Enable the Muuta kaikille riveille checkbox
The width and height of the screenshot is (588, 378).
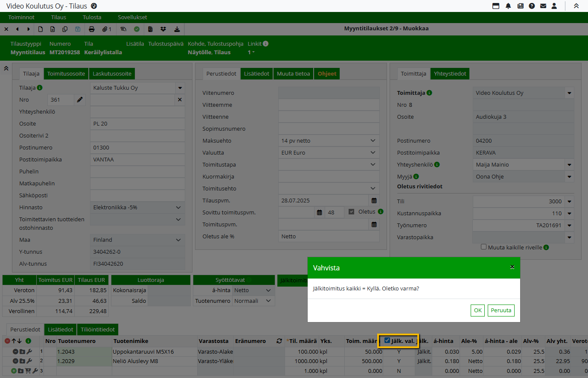point(483,247)
